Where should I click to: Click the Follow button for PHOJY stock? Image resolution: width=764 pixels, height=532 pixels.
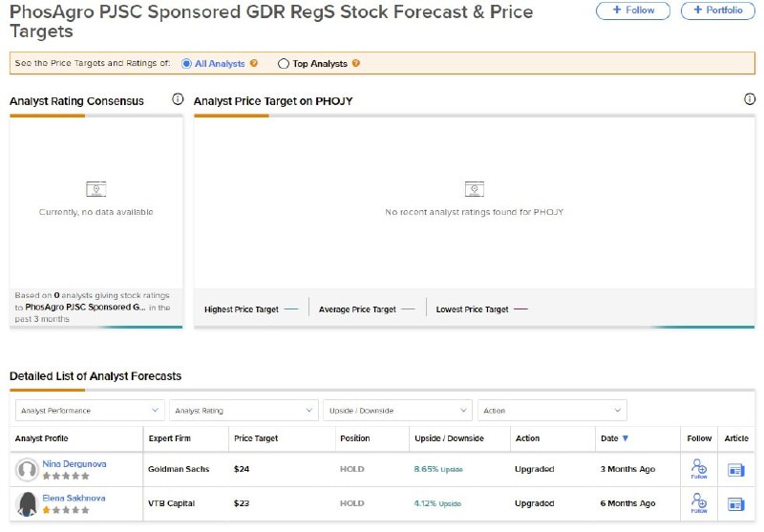click(633, 11)
